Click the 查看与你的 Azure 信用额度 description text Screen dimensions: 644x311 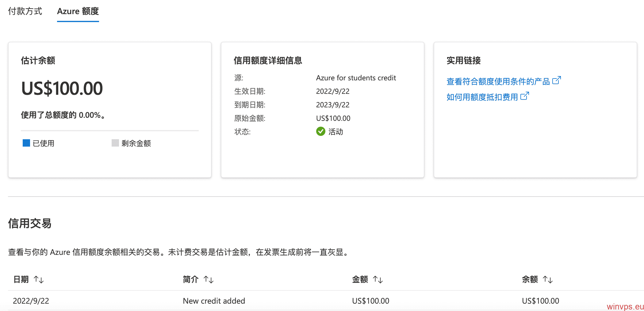click(x=179, y=252)
